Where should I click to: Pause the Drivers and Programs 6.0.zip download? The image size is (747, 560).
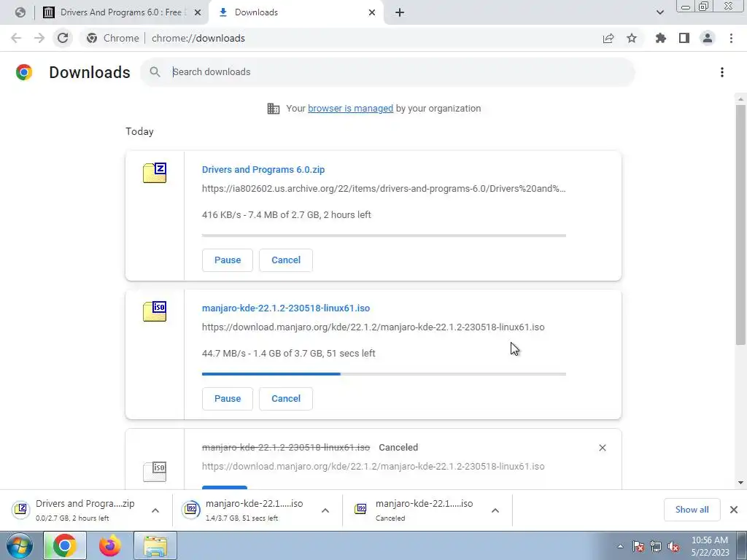pos(228,260)
